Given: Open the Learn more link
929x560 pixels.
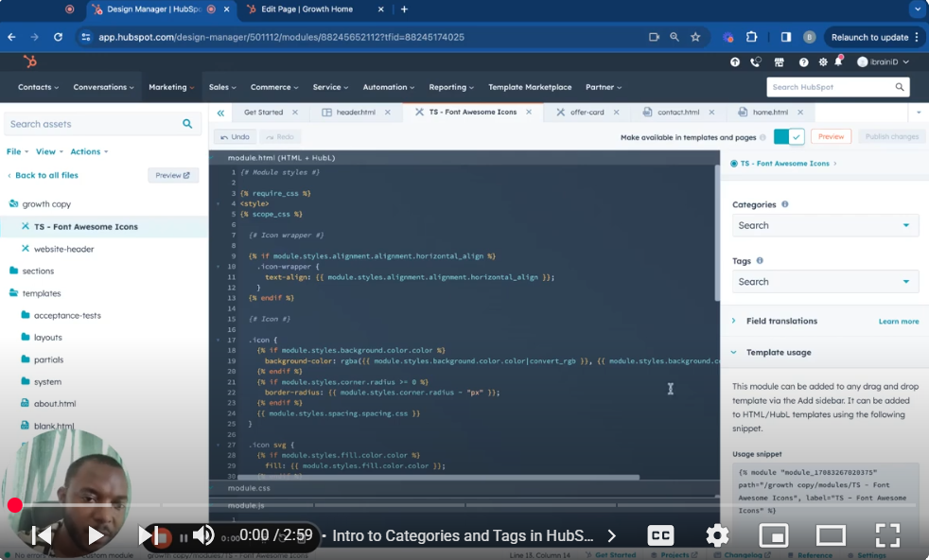Looking at the screenshot, I should point(898,322).
